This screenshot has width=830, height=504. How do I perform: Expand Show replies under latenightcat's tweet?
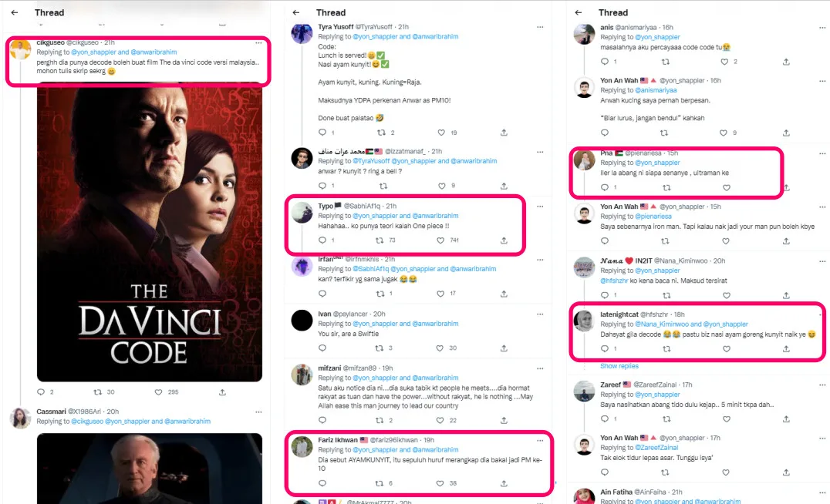pos(619,366)
